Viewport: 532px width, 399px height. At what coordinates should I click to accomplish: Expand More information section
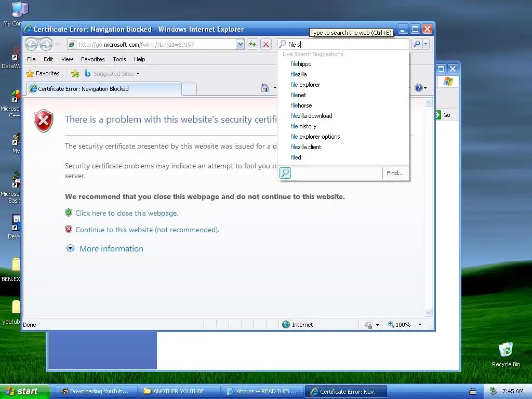[x=70, y=248]
